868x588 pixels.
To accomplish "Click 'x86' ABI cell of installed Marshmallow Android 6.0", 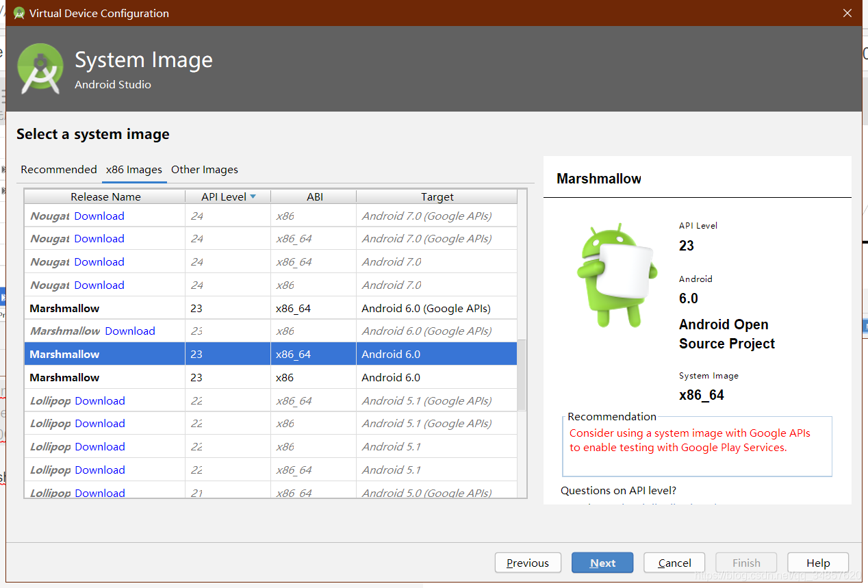I will click(314, 378).
